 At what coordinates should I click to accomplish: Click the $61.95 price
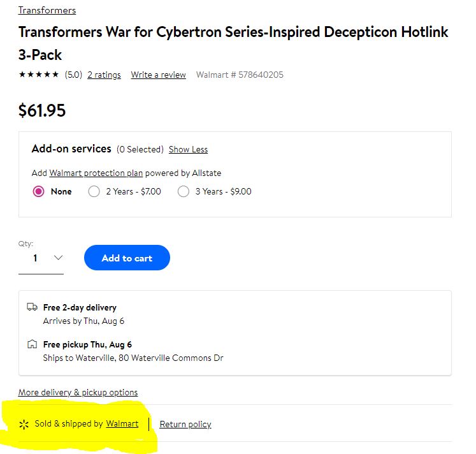pyautogui.click(x=42, y=110)
